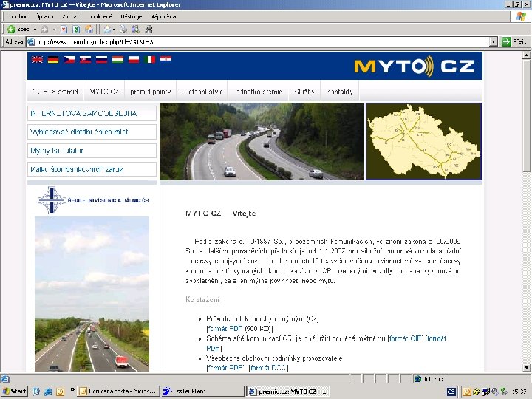
Task: Click the Ředitelství silnic a dálnic logo
Action: (93, 200)
